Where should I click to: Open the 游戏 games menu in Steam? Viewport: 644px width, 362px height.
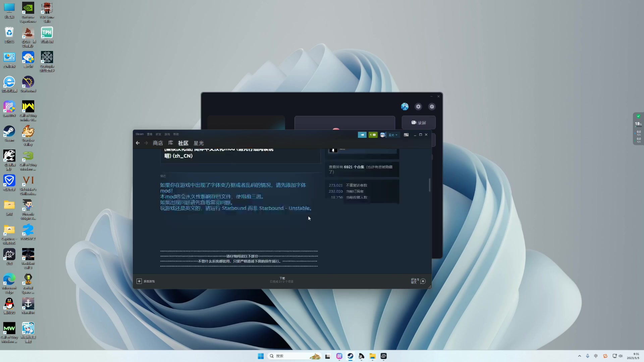click(x=167, y=134)
